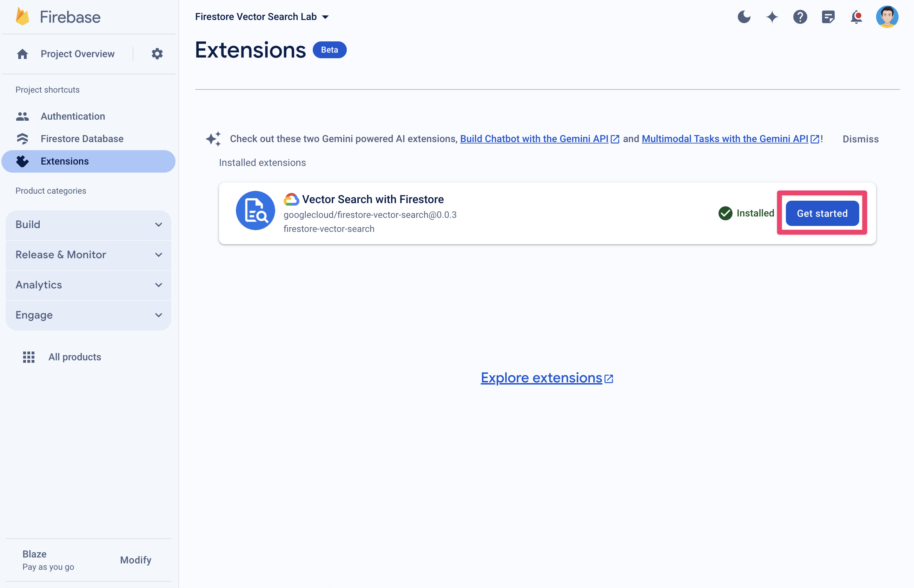
Task: Expand the Build product category
Action: (x=158, y=224)
